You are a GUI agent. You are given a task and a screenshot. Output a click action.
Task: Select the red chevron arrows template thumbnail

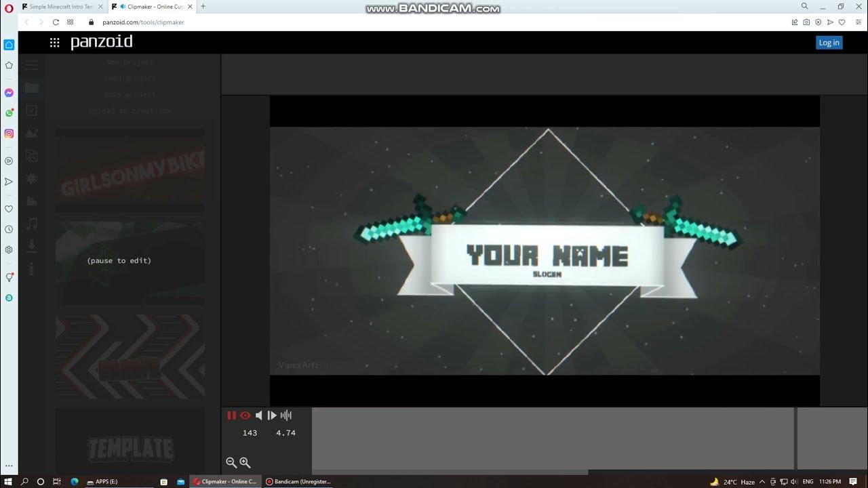point(130,357)
